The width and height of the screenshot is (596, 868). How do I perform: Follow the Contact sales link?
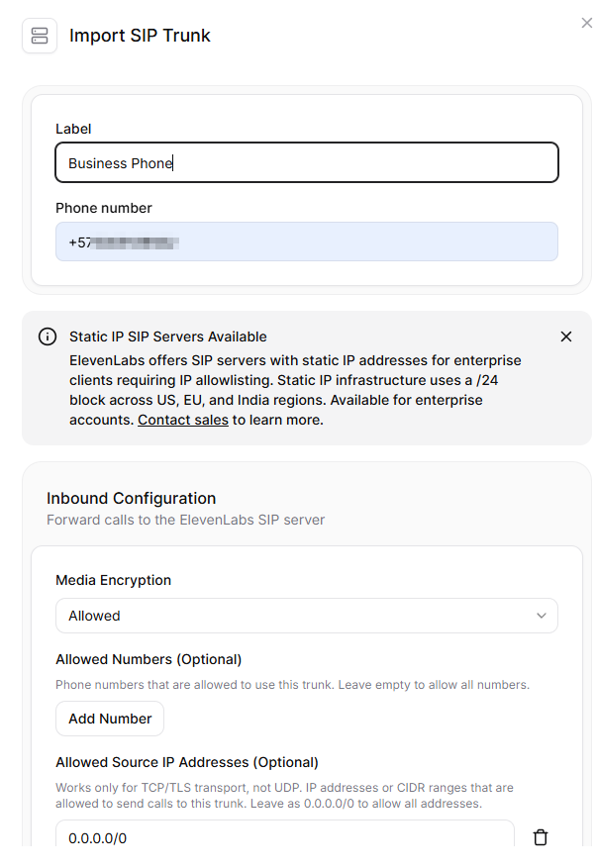[184, 420]
